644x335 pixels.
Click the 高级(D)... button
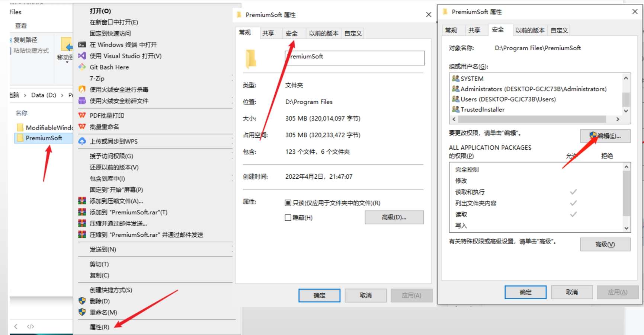point(394,217)
